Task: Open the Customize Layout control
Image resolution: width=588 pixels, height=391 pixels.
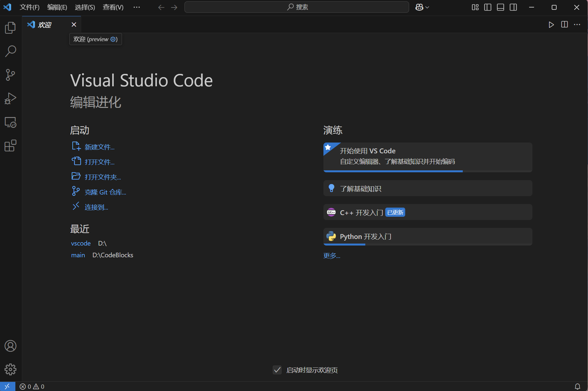Action: coord(475,7)
